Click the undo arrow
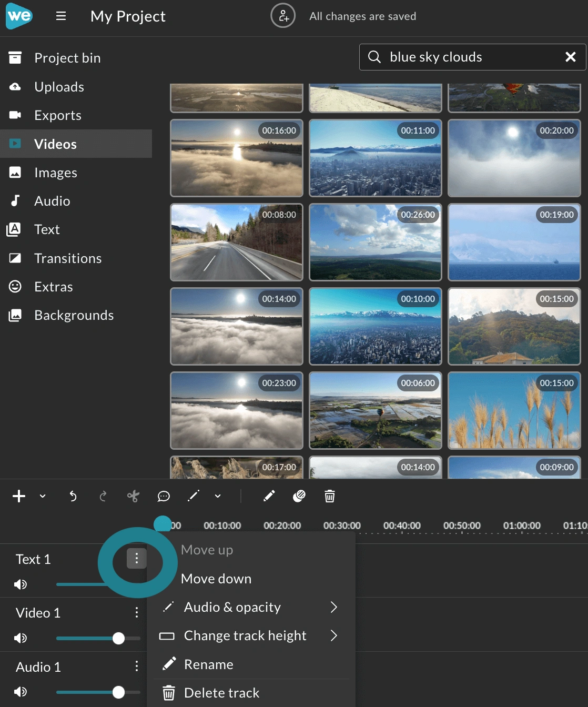 [73, 496]
